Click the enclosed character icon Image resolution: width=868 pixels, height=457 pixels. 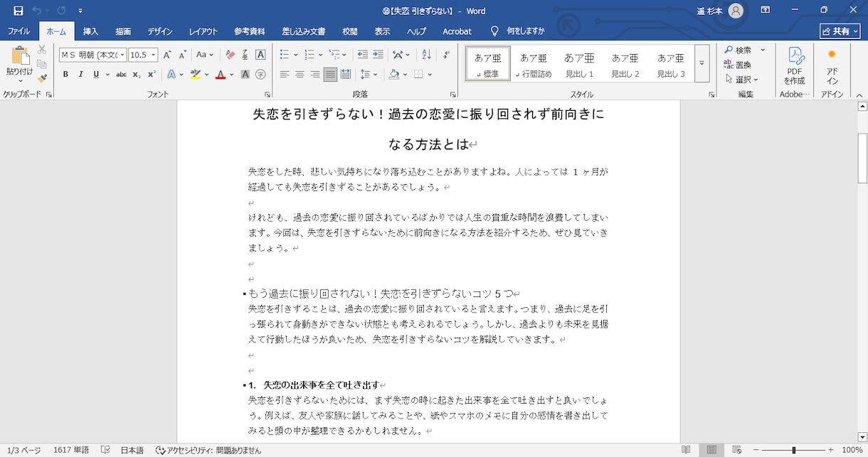pos(260,74)
